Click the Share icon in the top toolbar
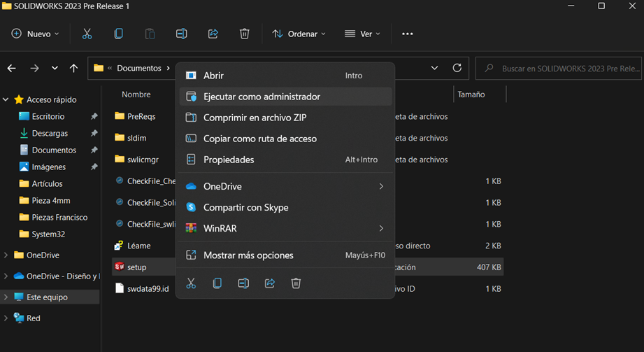Image resolution: width=644 pixels, height=352 pixels. point(213,34)
